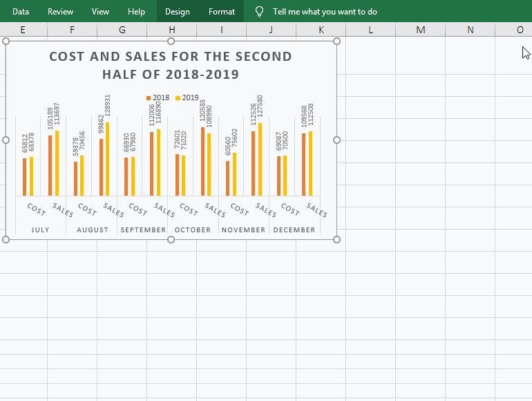532x401 pixels.
Task: Click the top-right chart resize handle
Action: [336, 41]
